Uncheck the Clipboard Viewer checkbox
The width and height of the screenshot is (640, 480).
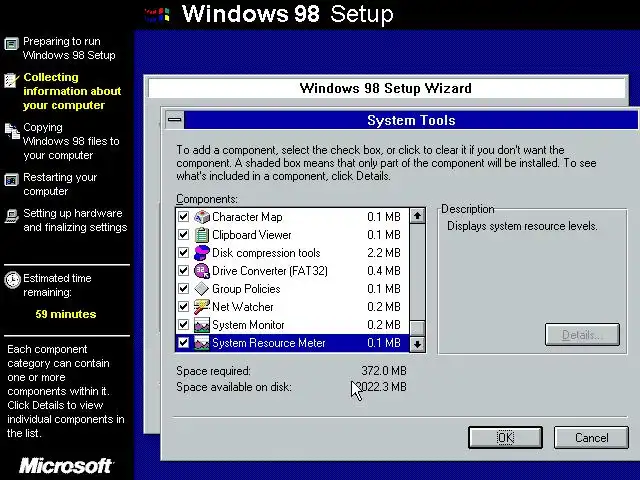[x=184, y=235]
